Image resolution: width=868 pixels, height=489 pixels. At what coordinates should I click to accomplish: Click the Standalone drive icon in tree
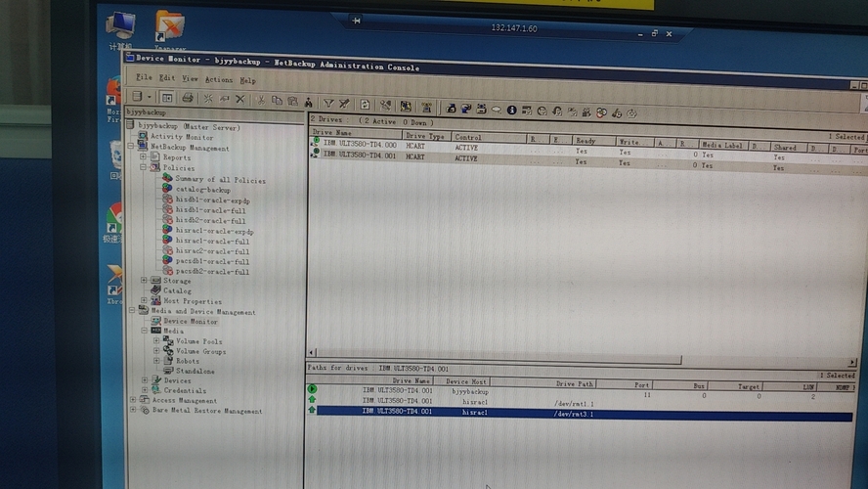(x=168, y=370)
